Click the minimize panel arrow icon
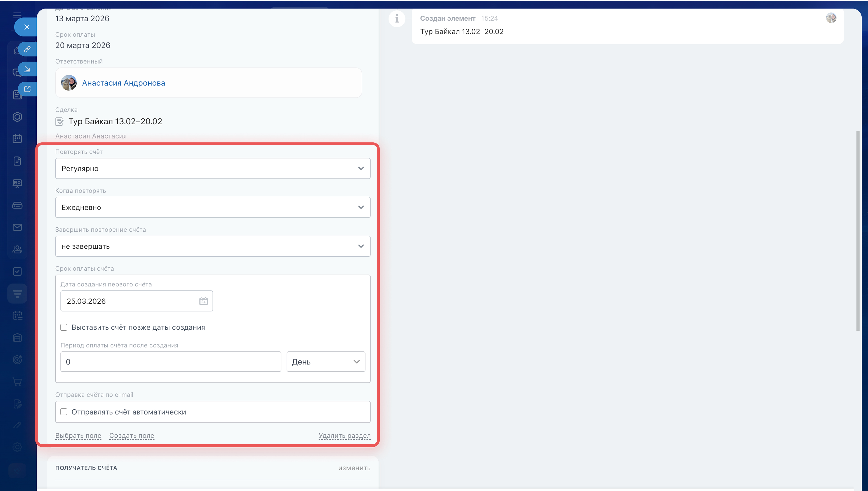 (27, 69)
